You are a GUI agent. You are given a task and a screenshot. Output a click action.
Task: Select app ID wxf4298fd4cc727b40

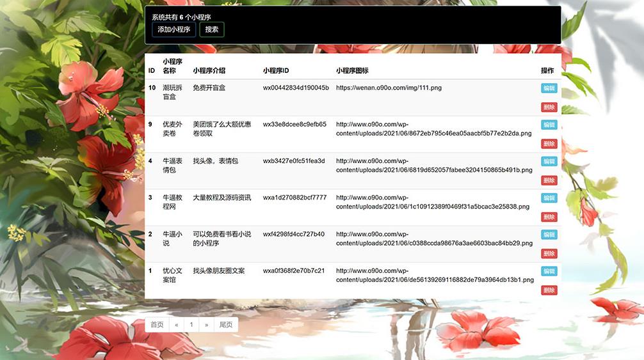294,234
